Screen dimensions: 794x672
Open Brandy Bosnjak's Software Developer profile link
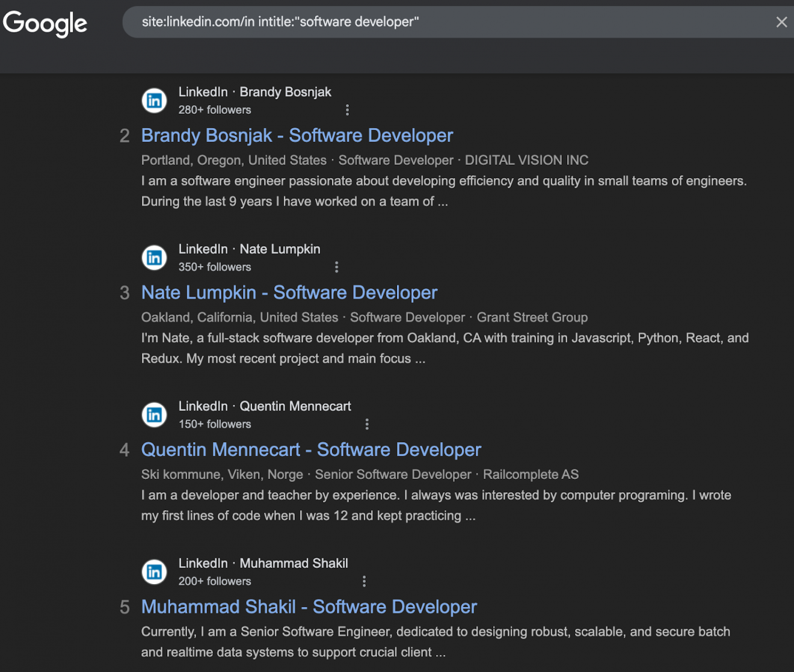297,135
